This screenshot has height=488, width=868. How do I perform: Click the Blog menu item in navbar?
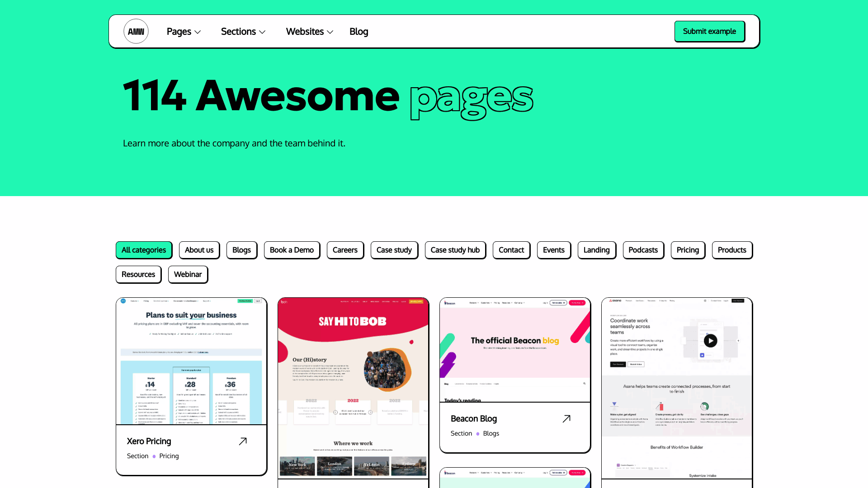point(359,31)
